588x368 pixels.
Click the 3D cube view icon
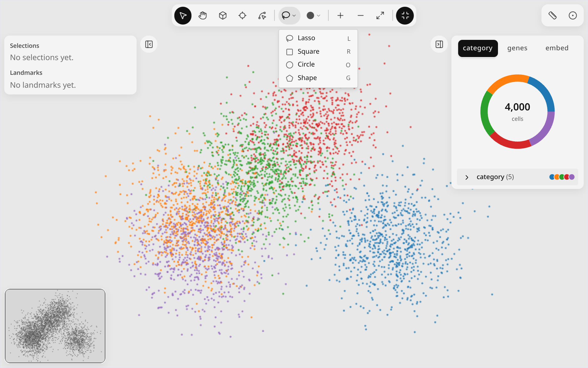[x=223, y=16]
